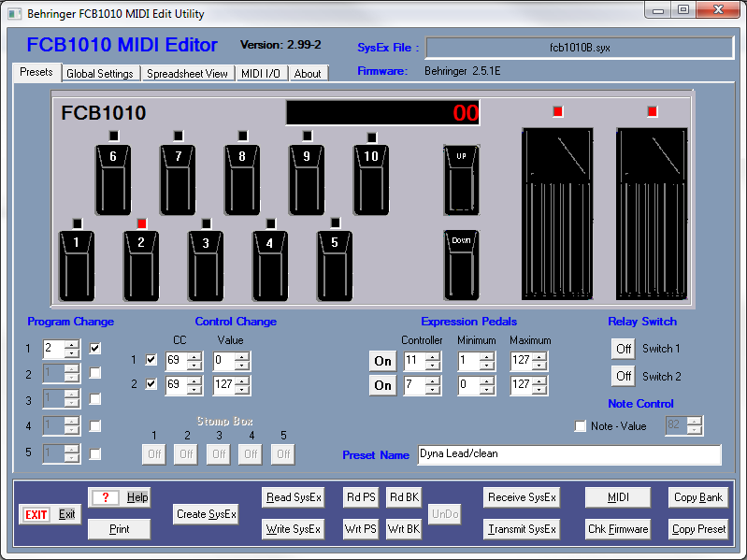Click the Preset Name text field

point(569,454)
